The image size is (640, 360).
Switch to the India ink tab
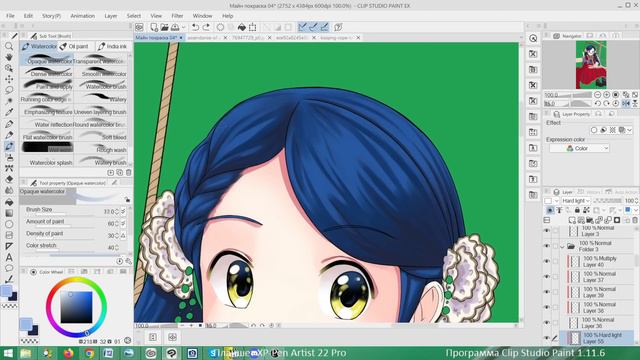pos(113,47)
